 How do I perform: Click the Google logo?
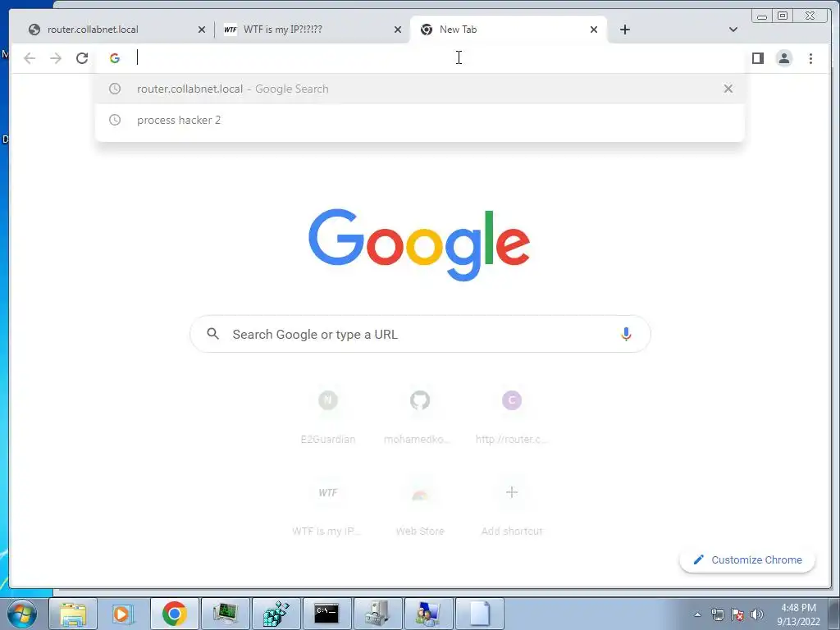coord(419,244)
